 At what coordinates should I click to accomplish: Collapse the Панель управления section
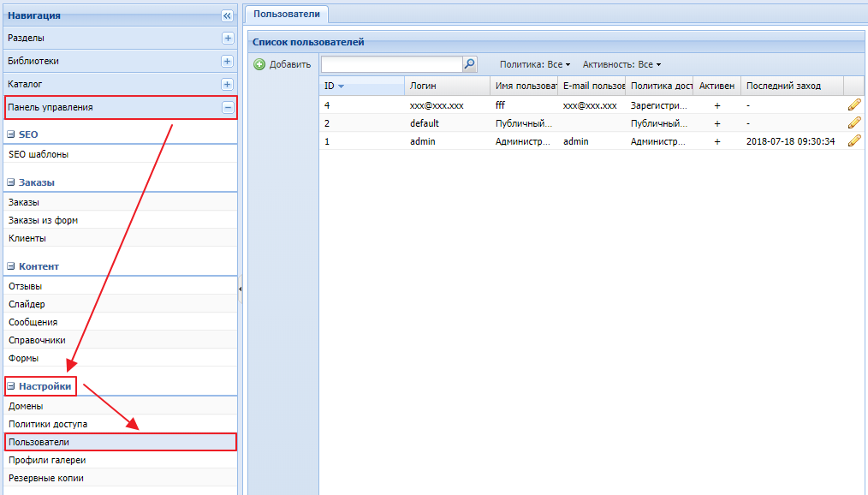227,108
